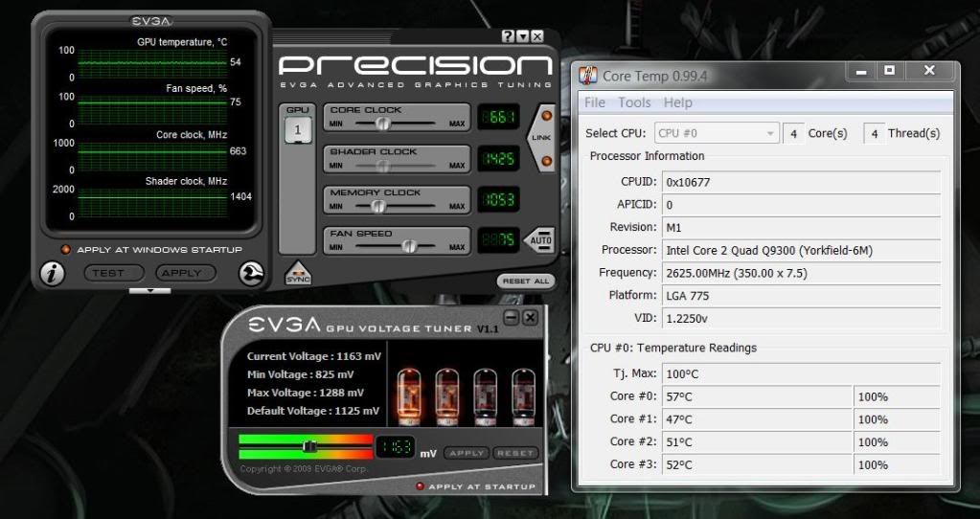Click the SYNC icon in Precision
Viewport: 980px width, 519px height.
[298, 275]
